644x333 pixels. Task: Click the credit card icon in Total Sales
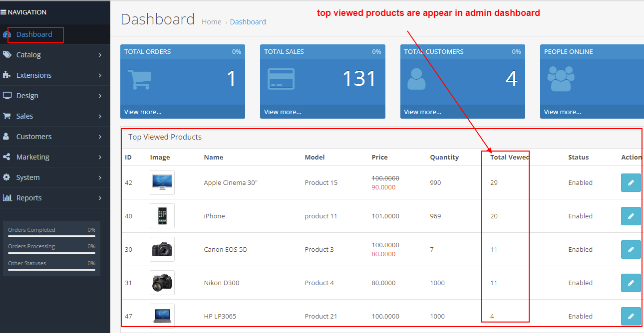point(281,79)
